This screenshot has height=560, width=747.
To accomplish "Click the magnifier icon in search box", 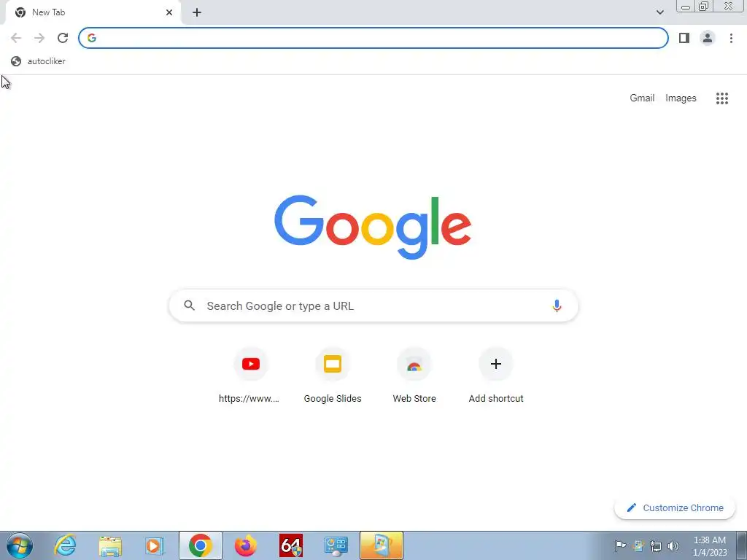I will pyautogui.click(x=189, y=306).
